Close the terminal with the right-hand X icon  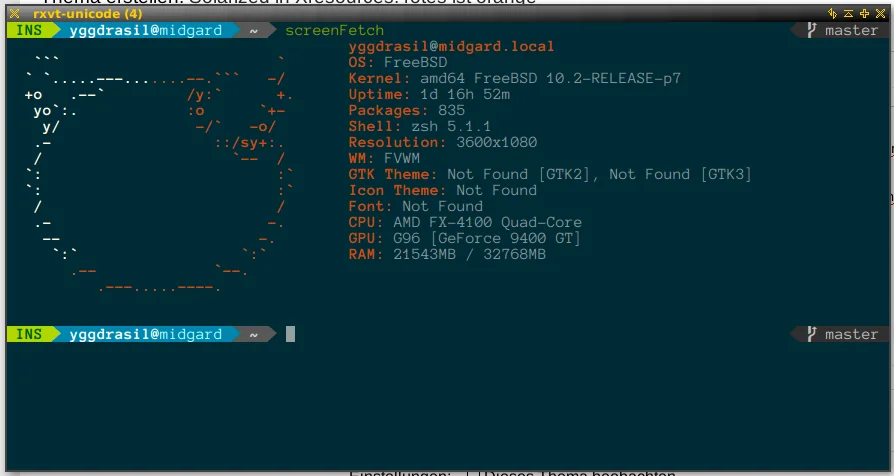pos(880,13)
